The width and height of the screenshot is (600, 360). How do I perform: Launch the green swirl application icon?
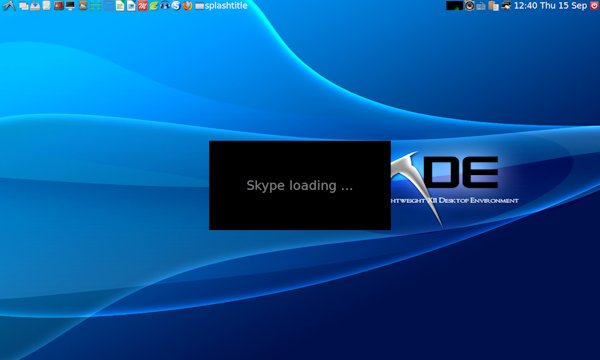[153, 5]
